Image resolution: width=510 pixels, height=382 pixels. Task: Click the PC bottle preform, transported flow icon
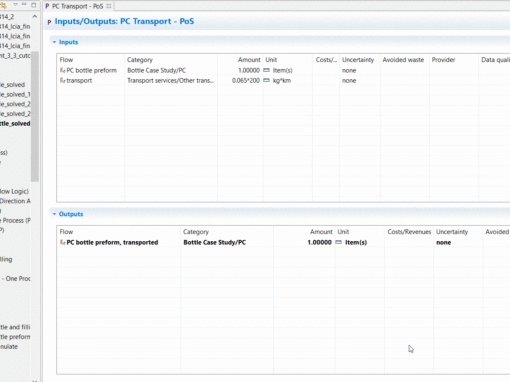click(x=62, y=242)
